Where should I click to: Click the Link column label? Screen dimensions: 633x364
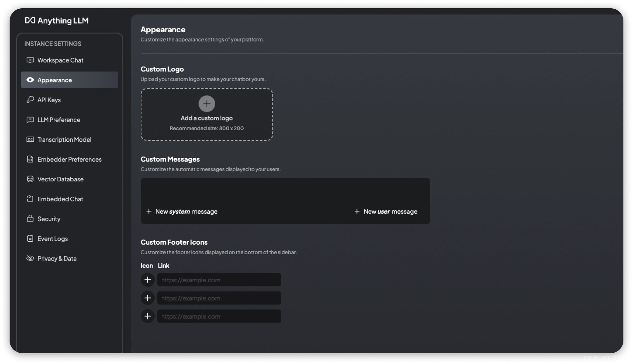click(163, 266)
